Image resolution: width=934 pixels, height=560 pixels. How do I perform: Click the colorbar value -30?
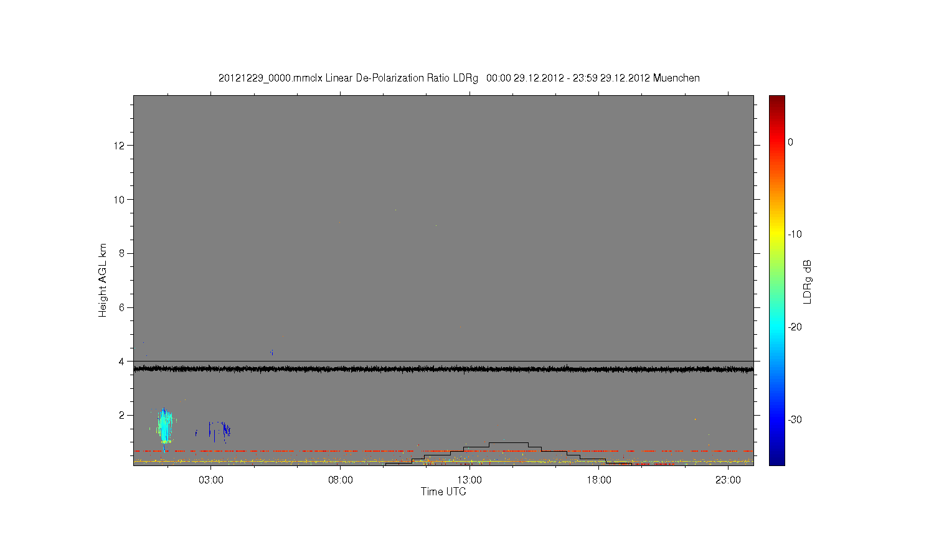(795, 420)
